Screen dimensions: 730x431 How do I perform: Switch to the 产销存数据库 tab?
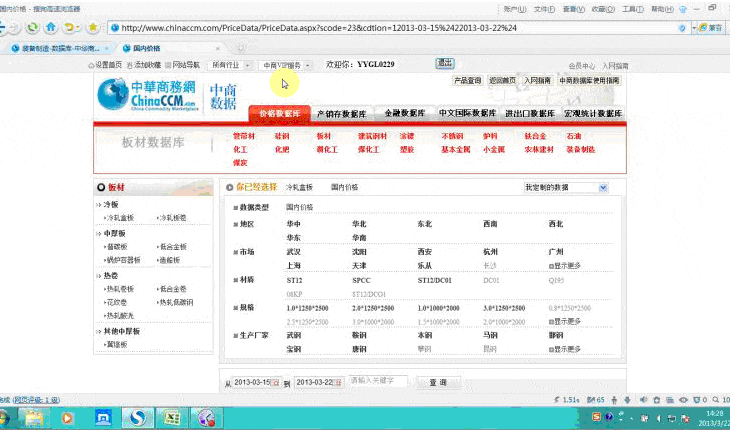tap(342, 115)
